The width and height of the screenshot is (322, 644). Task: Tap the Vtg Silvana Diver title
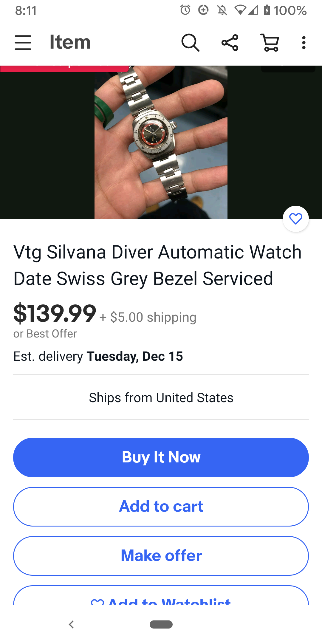click(x=157, y=265)
